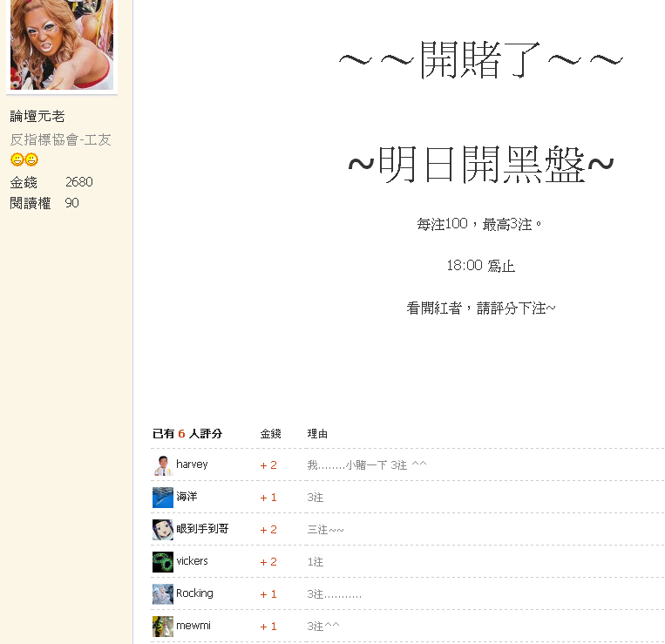
Task: Open vickers' user profile link
Action: [x=192, y=561]
